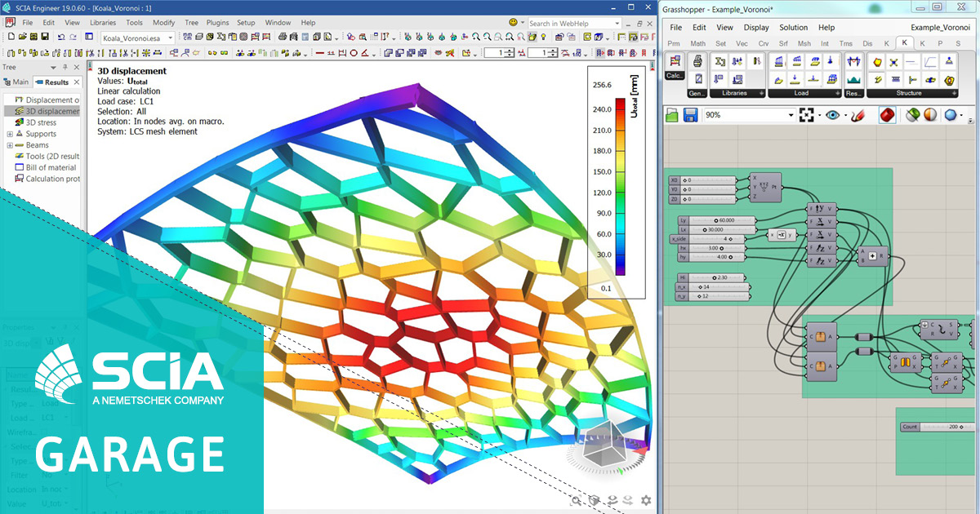Image resolution: width=980 pixels, height=514 pixels.
Task: Click Grasshopper zoom extents icon
Action: click(807, 115)
